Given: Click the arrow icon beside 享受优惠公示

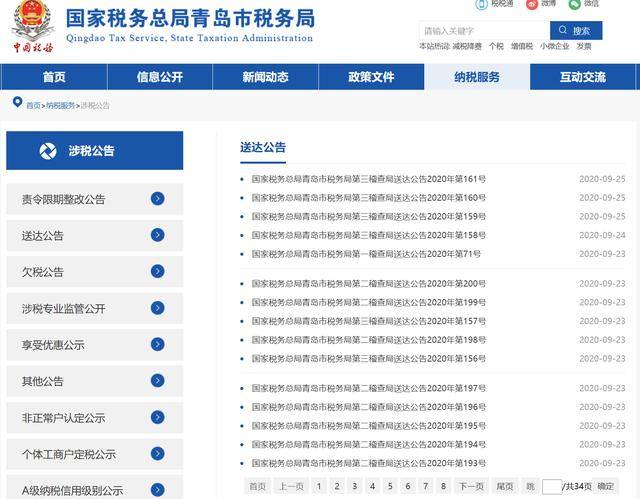Looking at the screenshot, I should tap(158, 344).
